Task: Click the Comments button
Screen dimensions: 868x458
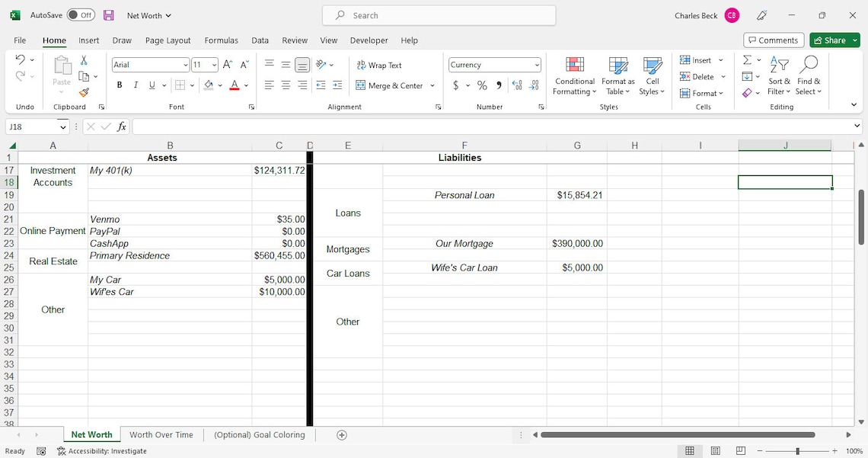Action: pyautogui.click(x=774, y=40)
